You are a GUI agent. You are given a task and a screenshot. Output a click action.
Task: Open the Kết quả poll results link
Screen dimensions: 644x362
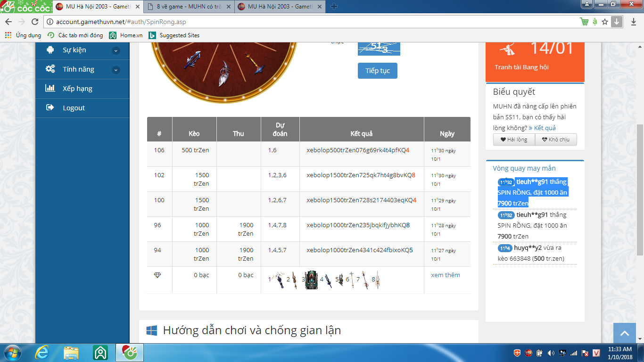[542, 128]
